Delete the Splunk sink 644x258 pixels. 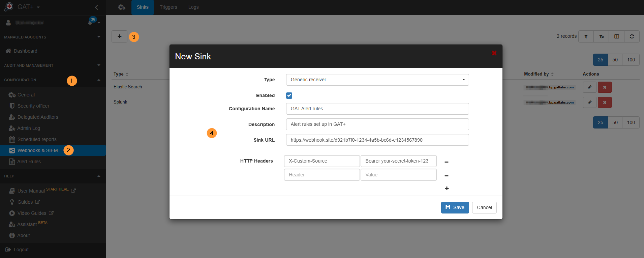pos(605,103)
